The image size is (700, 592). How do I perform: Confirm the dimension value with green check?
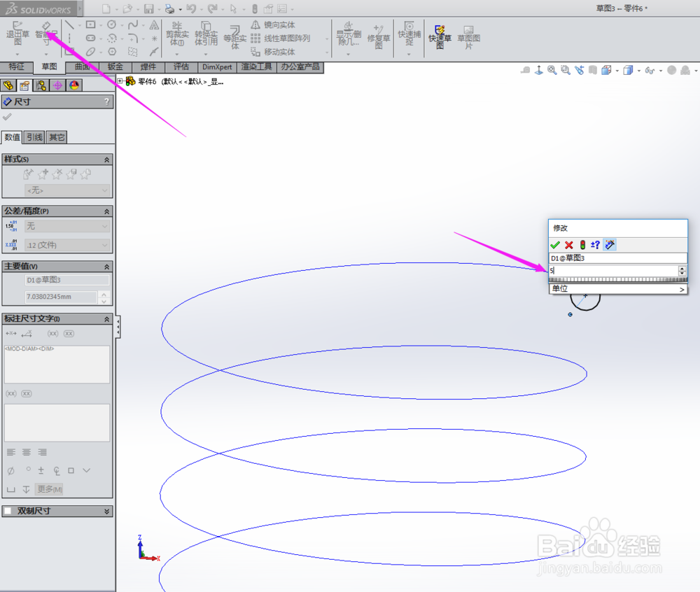pos(555,246)
